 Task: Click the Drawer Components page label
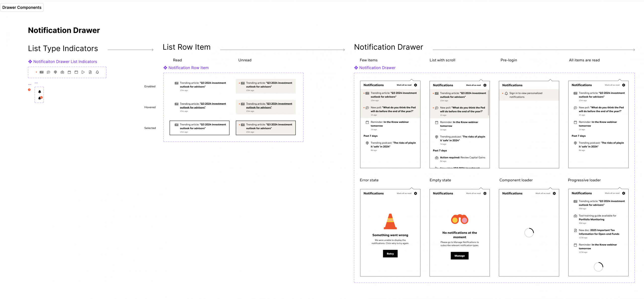(x=22, y=8)
